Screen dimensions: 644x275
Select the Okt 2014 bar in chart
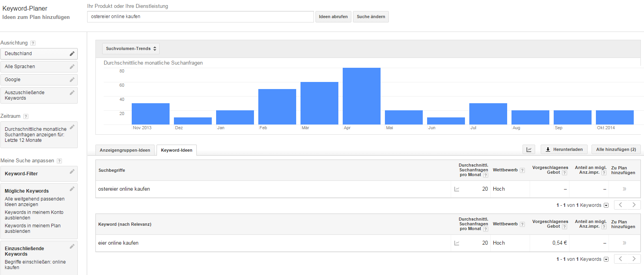click(615, 117)
